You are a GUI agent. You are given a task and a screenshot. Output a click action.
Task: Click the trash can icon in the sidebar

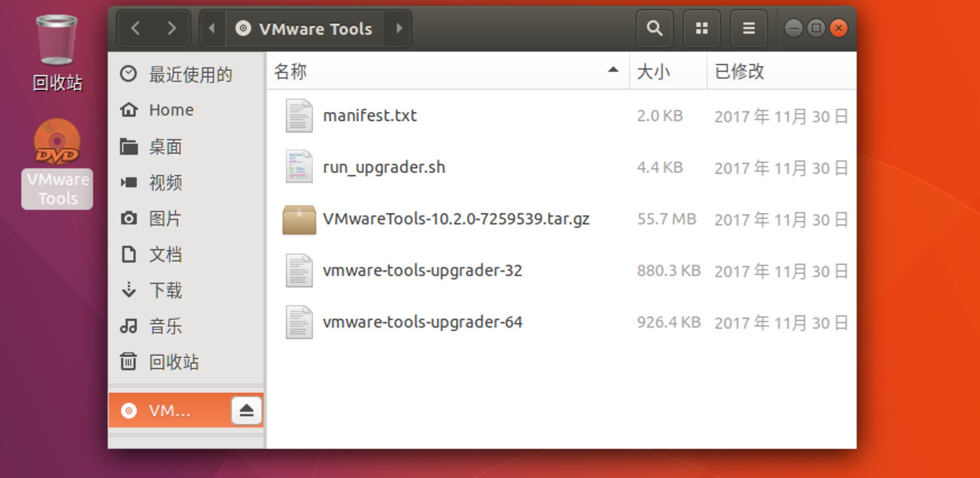[128, 361]
